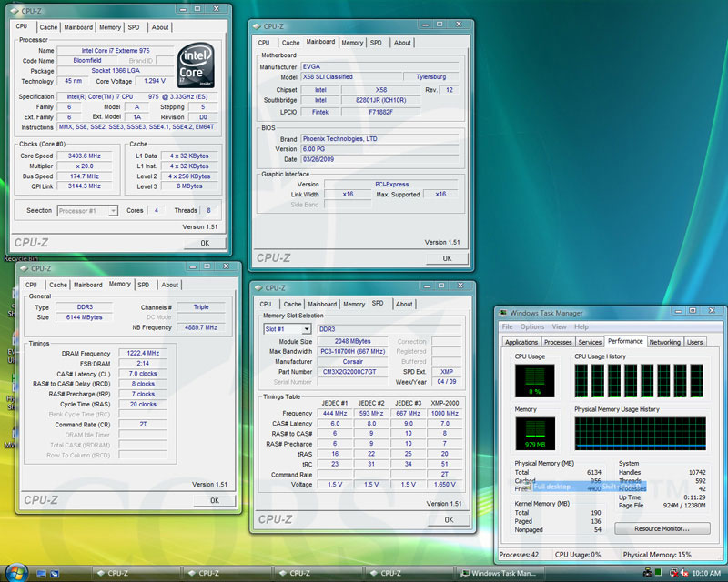Click the Max Bandwidth value PC3-10700H (667 MHz)
The height and width of the screenshot is (582, 728).
coord(352,351)
